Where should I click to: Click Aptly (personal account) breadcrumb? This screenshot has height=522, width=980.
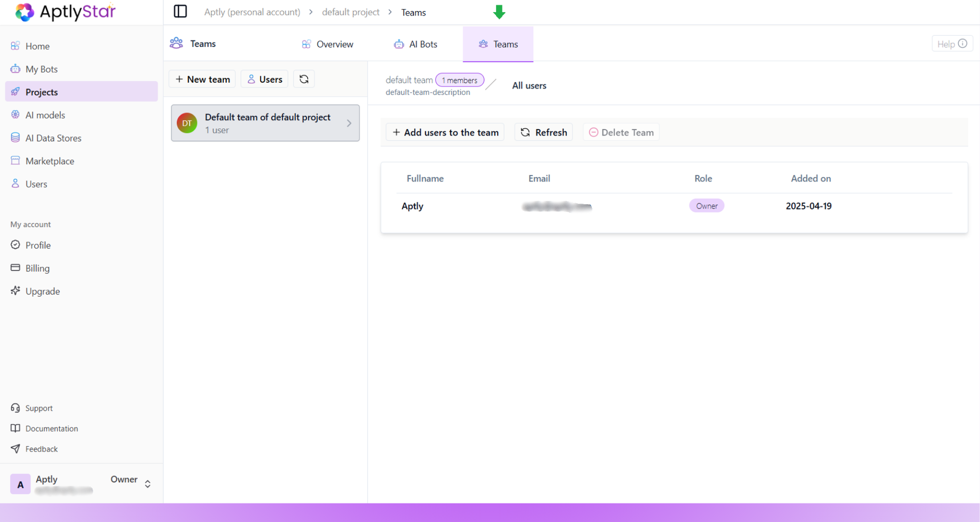[x=252, y=12]
